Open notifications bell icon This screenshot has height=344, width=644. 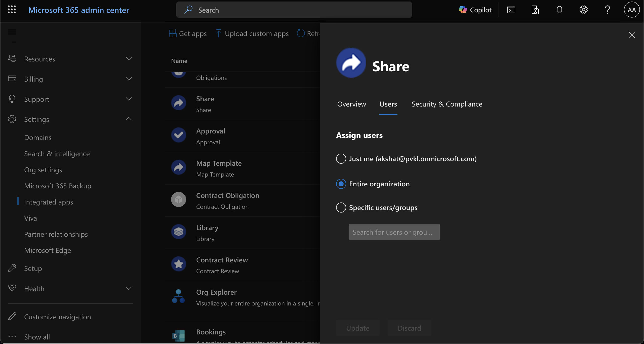tap(559, 10)
